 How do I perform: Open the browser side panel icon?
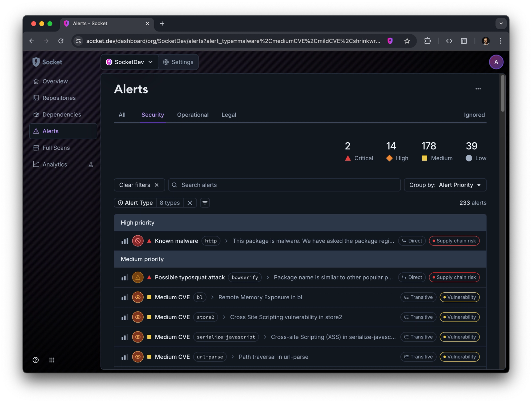coord(464,41)
